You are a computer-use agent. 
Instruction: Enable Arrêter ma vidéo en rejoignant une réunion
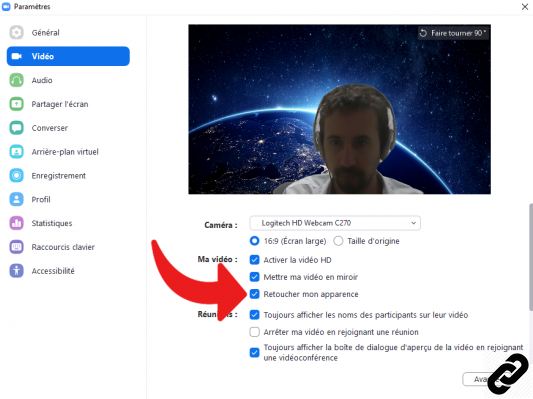(x=254, y=332)
